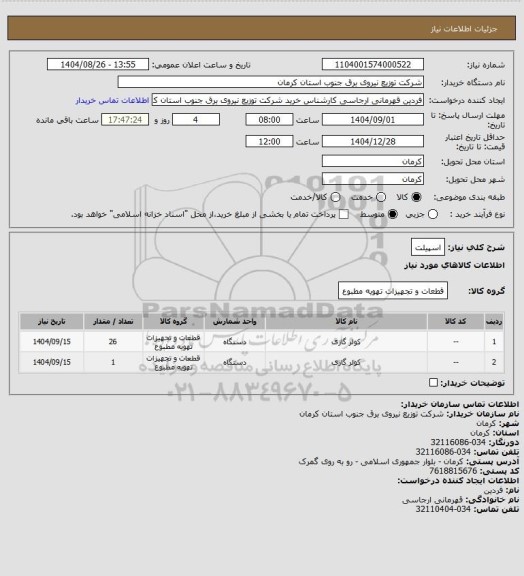Click the postal code 7618815676
This screenshot has height=576, width=524.
pos(453,471)
